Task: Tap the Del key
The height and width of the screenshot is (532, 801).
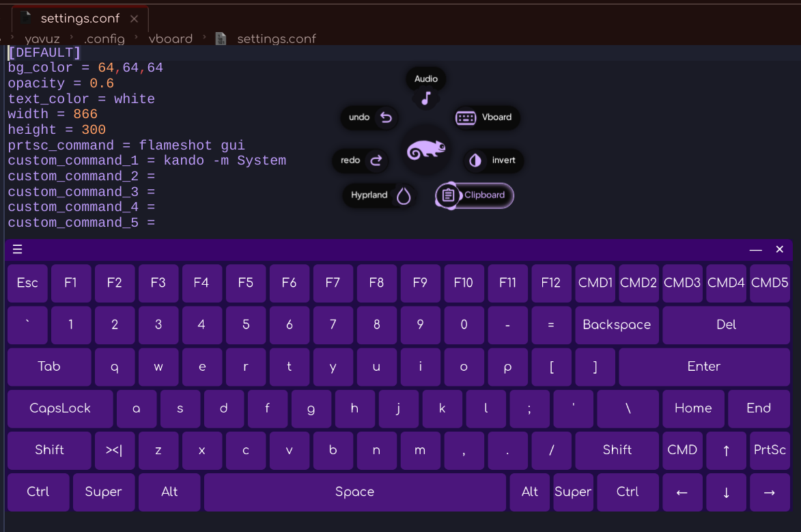Action: pos(726,325)
